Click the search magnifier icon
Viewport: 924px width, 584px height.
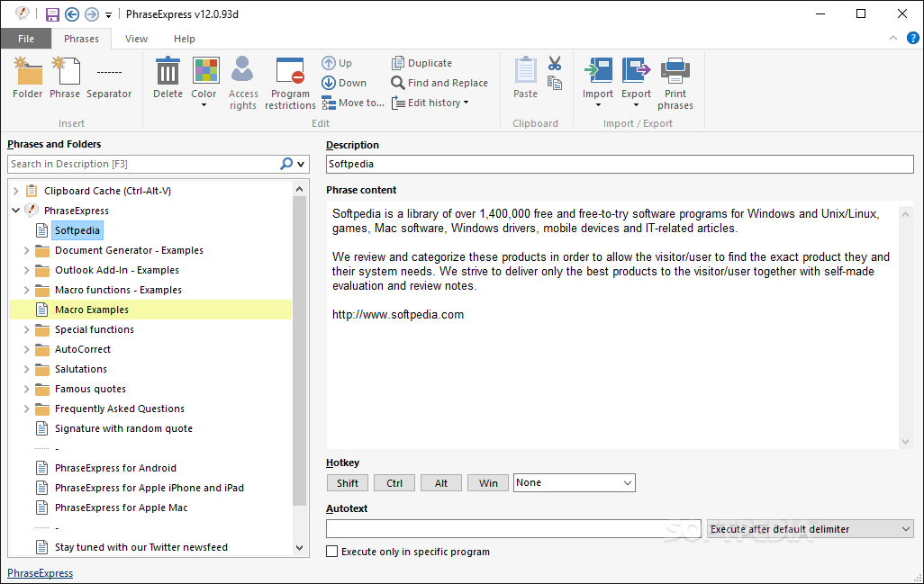pyautogui.click(x=286, y=164)
